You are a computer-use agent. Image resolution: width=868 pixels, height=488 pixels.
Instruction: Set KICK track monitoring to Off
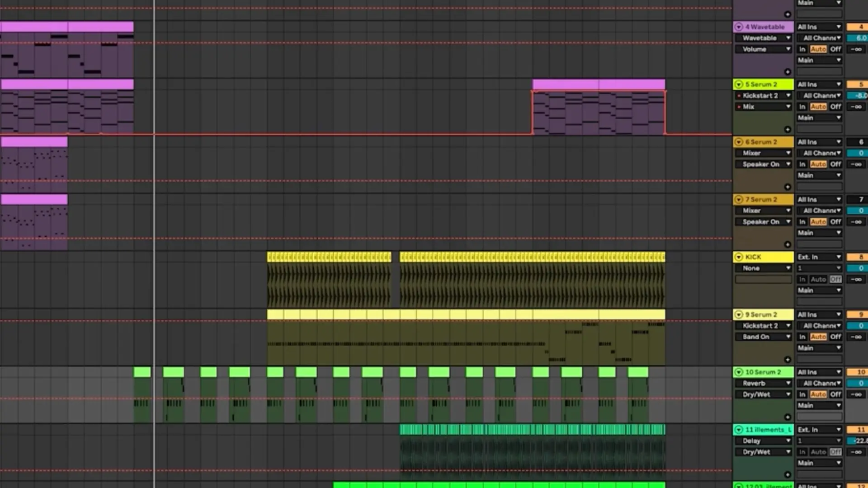(835, 279)
